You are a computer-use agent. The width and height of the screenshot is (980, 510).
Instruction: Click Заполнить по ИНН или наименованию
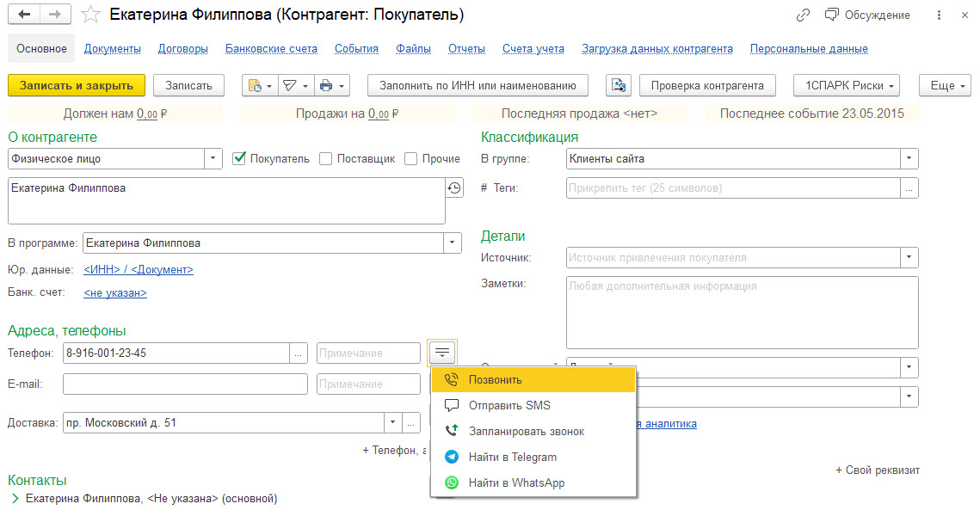point(478,86)
